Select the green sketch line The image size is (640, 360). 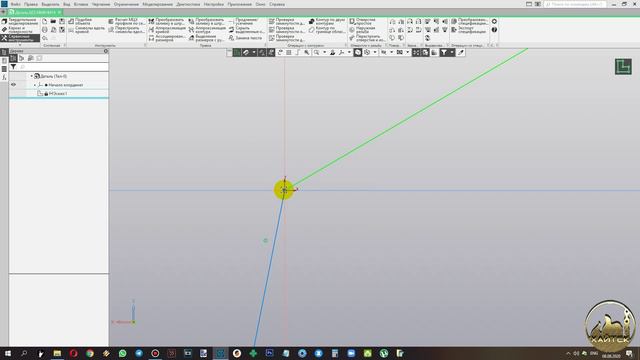(x=410, y=117)
